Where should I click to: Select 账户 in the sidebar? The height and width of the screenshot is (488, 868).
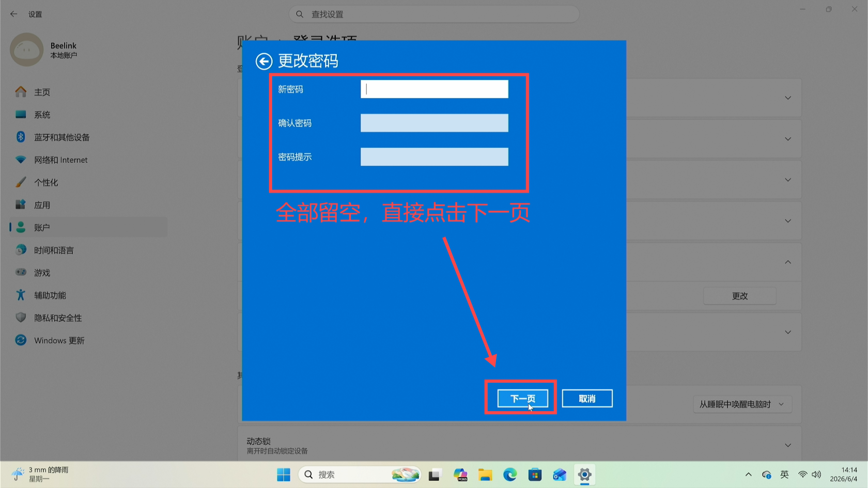[x=88, y=227]
